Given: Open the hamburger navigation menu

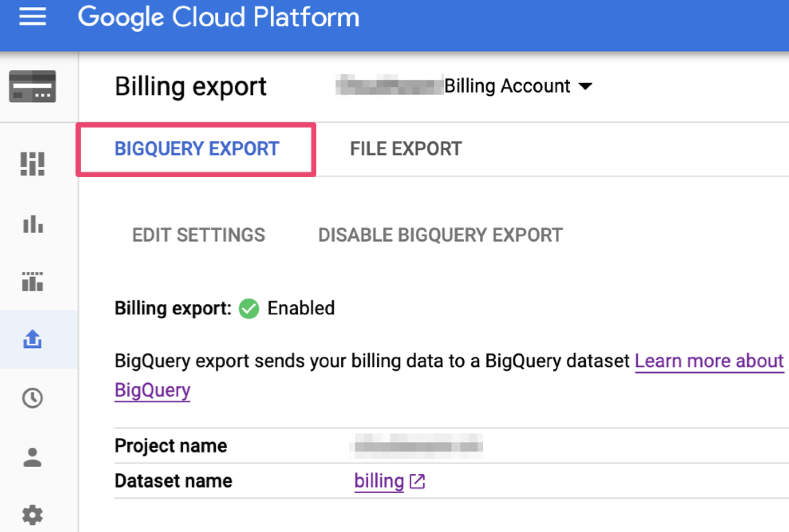Looking at the screenshot, I should tap(32, 17).
